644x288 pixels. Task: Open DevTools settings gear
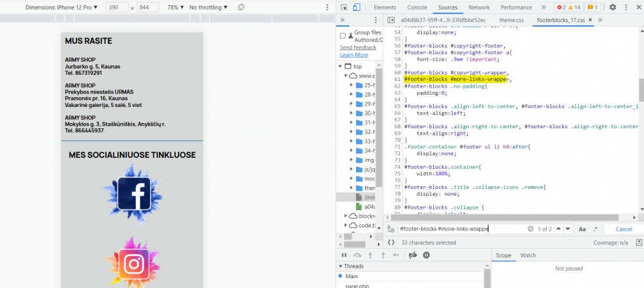612,7
